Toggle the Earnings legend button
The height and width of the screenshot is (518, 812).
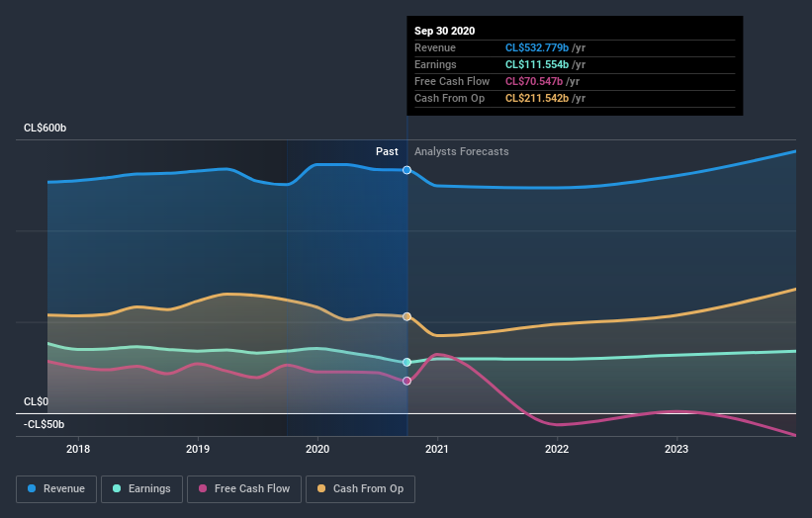[141, 489]
